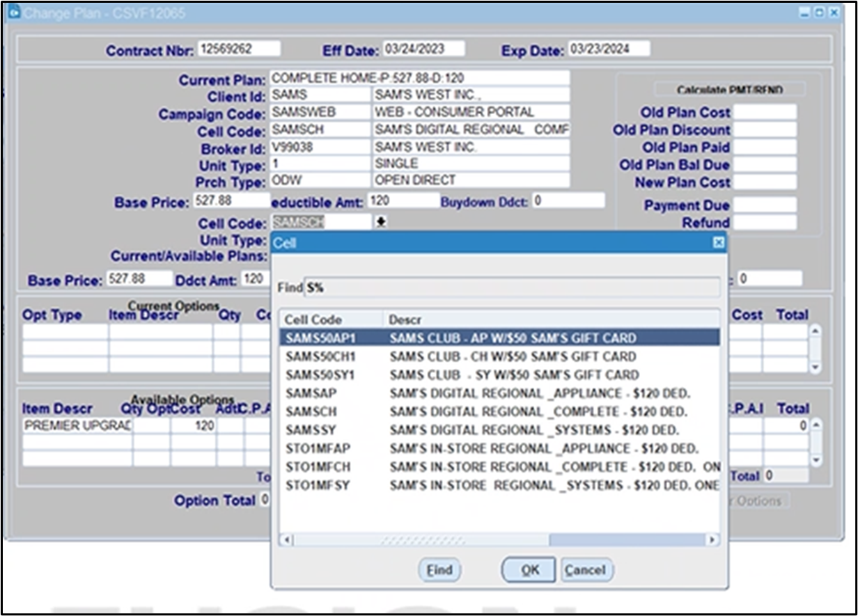The width and height of the screenshot is (858, 616).
Task: Click the OPEN DIRECT description field
Action: click(x=471, y=180)
